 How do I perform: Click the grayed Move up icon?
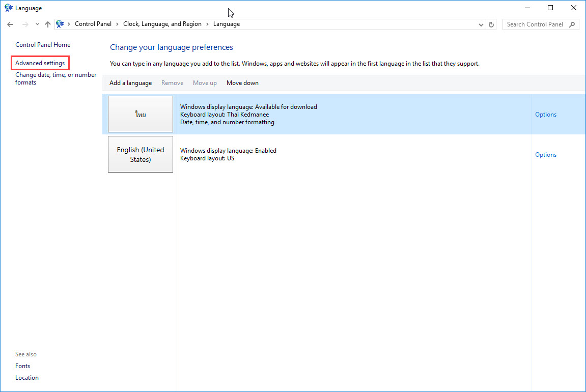click(x=205, y=82)
